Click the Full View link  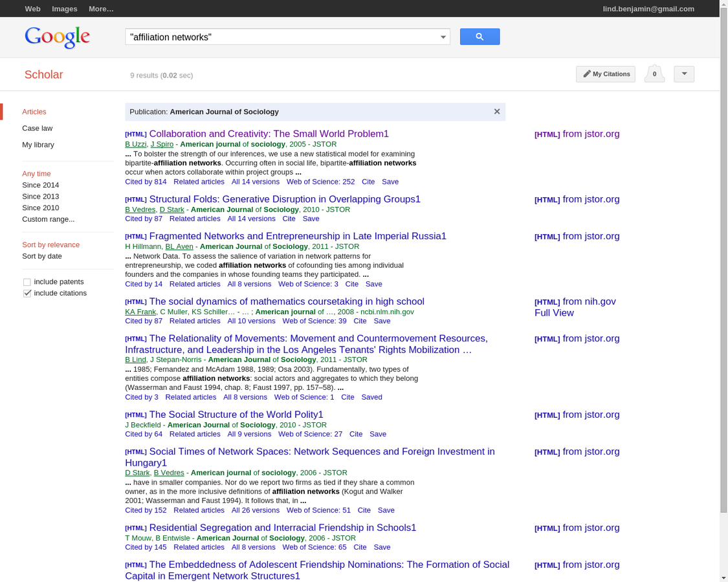click(554, 313)
